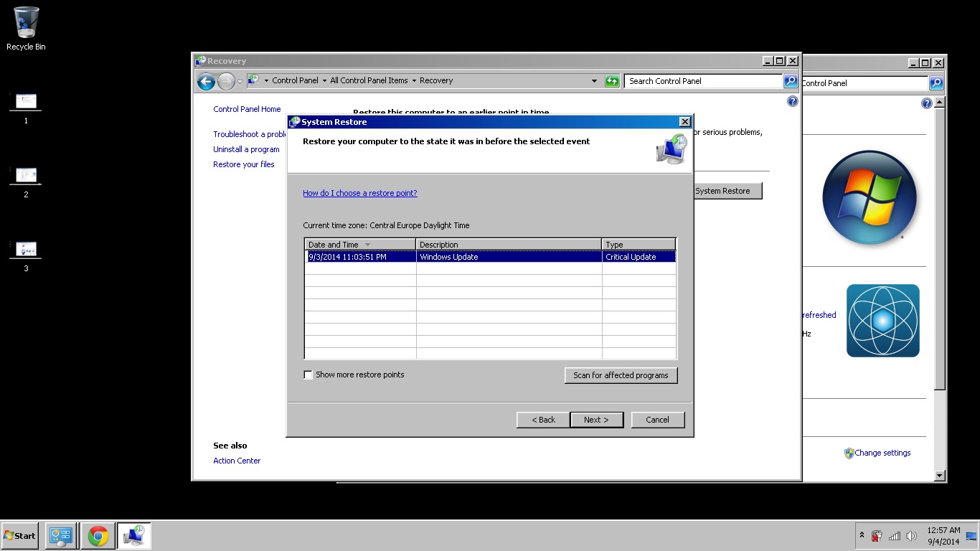980x551 pixels.
Task: Click the refresh icon beside address bar
Action: 612,81
